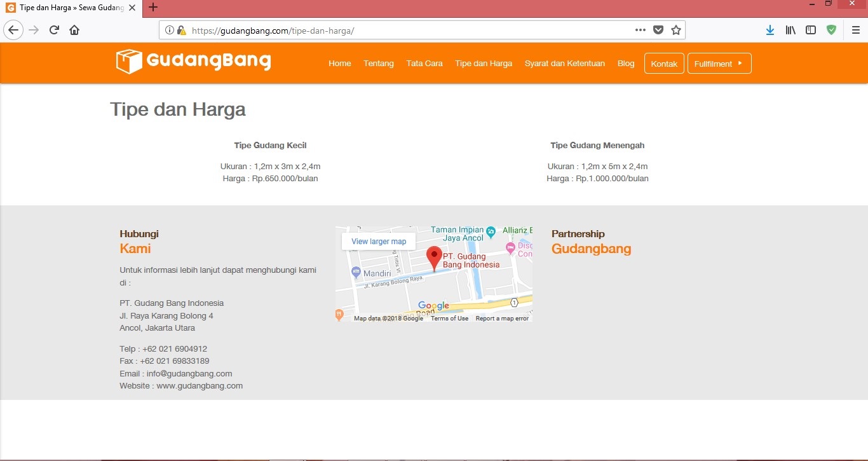Click the pink map marker near Allianz
868x461 pixels.
(510, 247)
